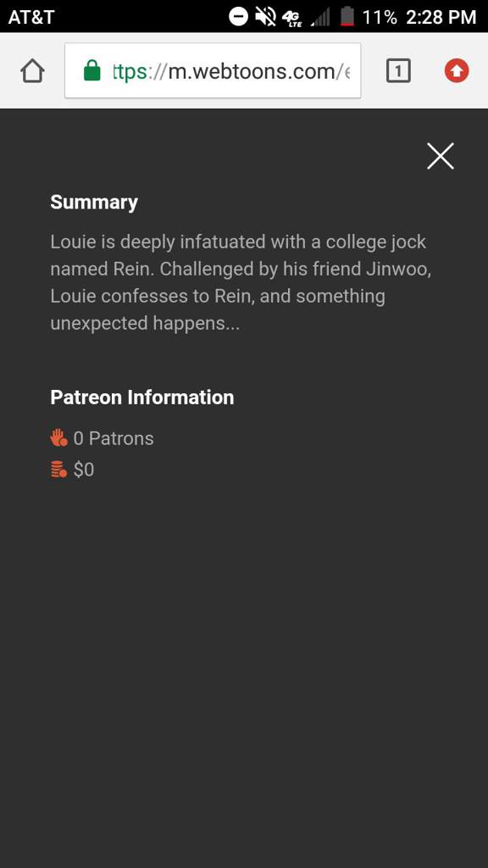Viewport: 488px width, 868px height.
Task: Tap the Patreon Information heading
Action: (x=142, y=398)
